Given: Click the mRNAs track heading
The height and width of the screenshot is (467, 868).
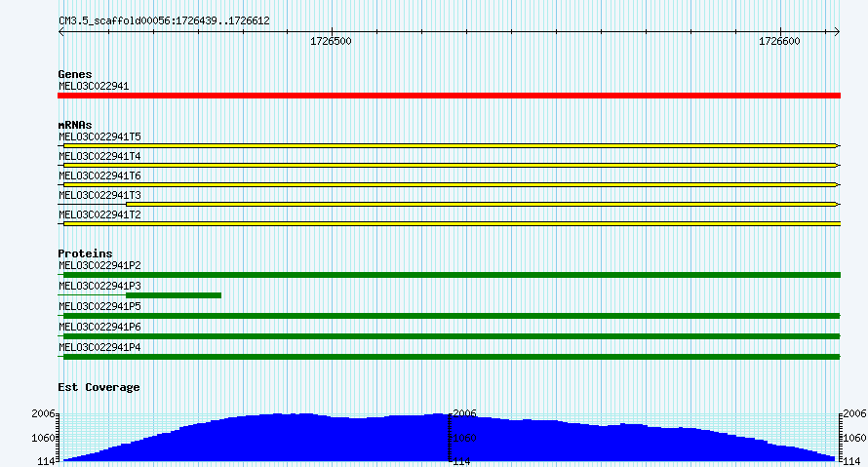Looking at the screenshot, I should [75, 125].
